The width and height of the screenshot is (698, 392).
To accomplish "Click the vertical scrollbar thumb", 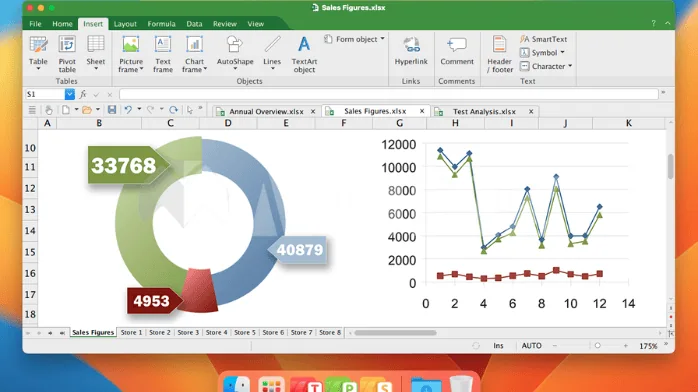I will click(670, 166).
